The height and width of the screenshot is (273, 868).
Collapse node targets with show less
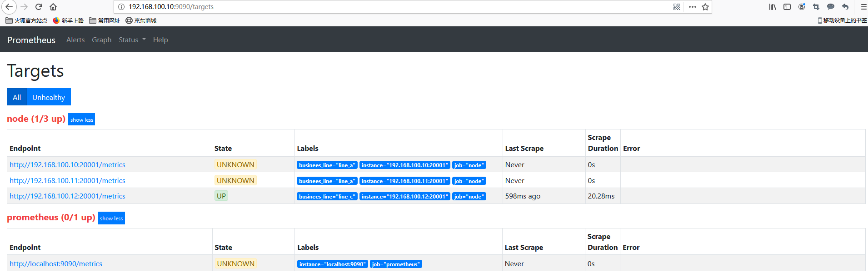coord(82,119)
